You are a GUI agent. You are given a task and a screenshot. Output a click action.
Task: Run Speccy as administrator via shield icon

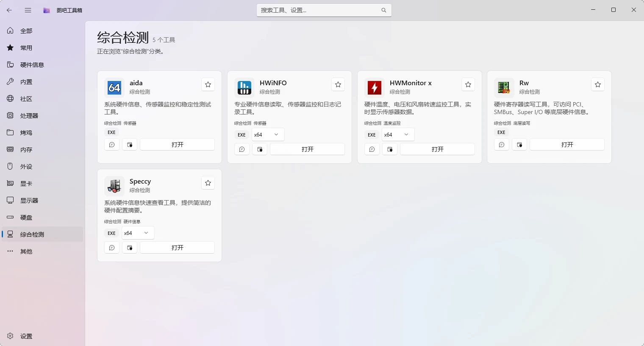click(x=130, y=248)
